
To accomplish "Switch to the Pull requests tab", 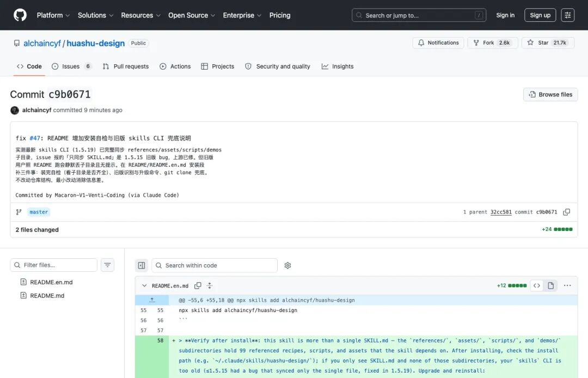I will click(x=126, y=66).
